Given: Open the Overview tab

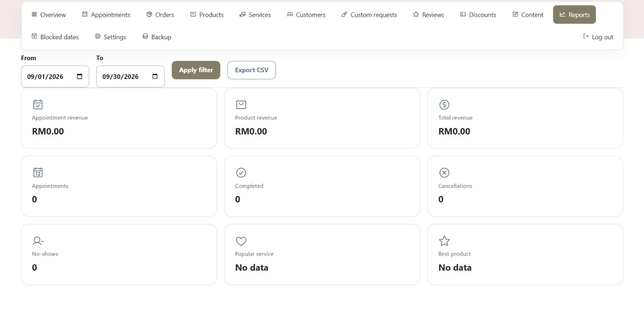Looking at the screenshot, I should 49,15.
